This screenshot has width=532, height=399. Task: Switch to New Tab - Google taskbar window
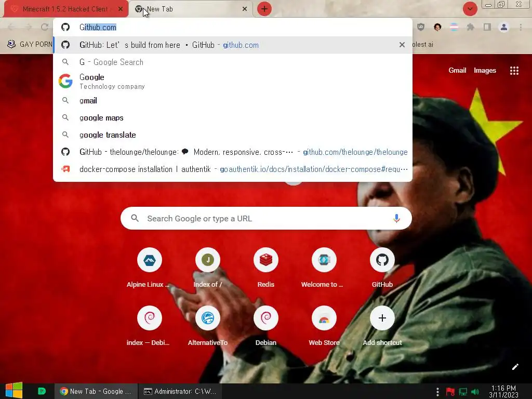[96, 391]
